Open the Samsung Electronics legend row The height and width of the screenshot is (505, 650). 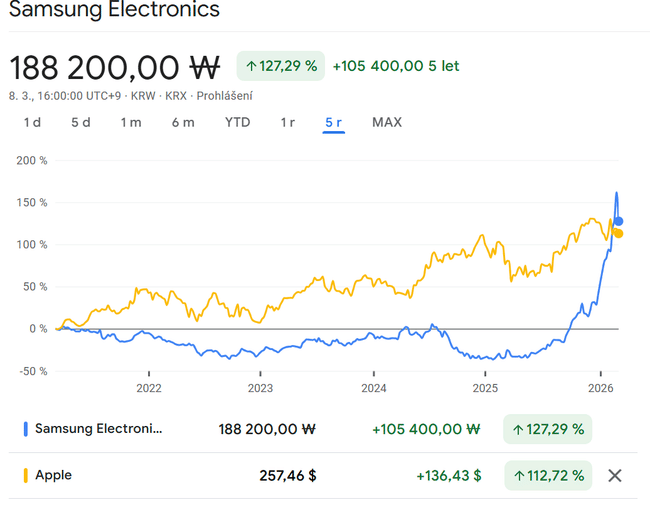click(98, 429)
